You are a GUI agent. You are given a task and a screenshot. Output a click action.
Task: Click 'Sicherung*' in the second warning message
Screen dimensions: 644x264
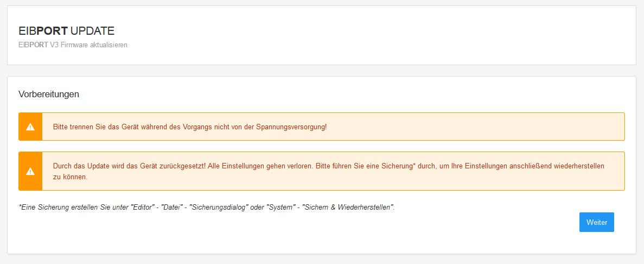coord(398,166)
